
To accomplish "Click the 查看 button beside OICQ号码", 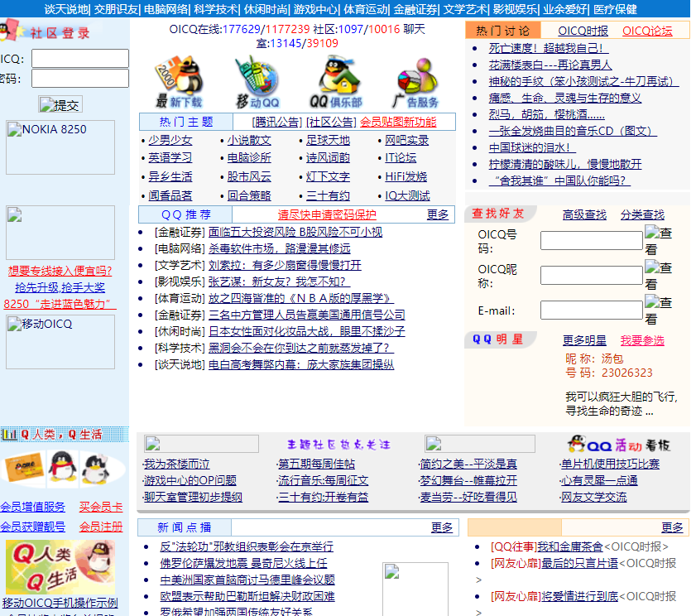I will tap(658, 240).
